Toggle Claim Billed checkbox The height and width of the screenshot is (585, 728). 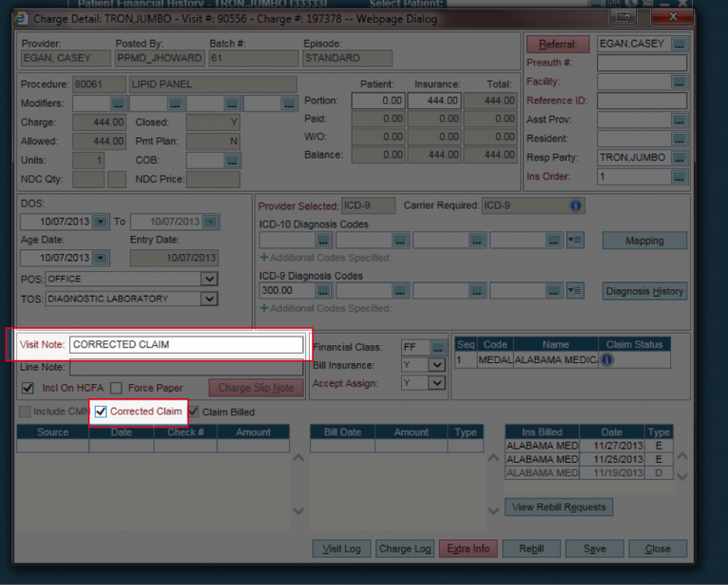click(193, 411)
